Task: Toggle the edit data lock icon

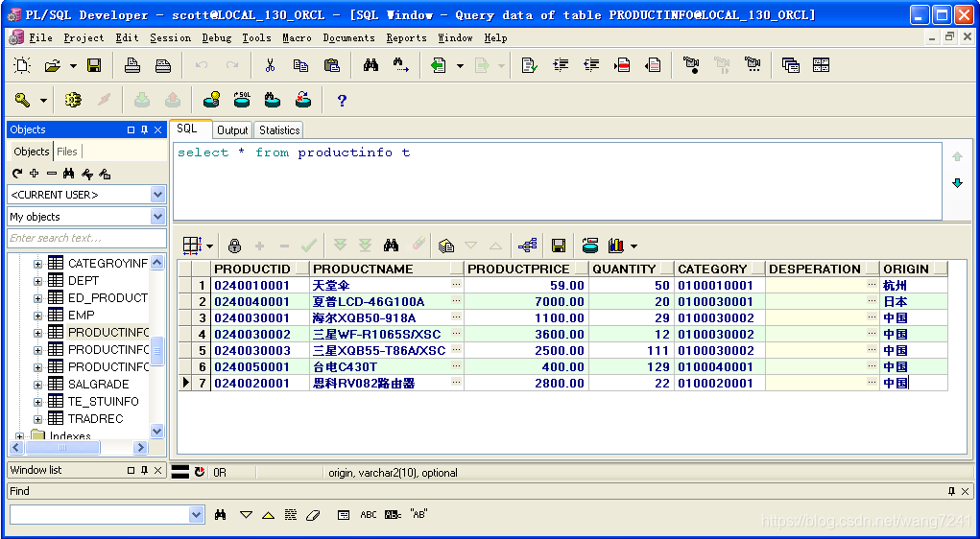Action: coord(234,246)
